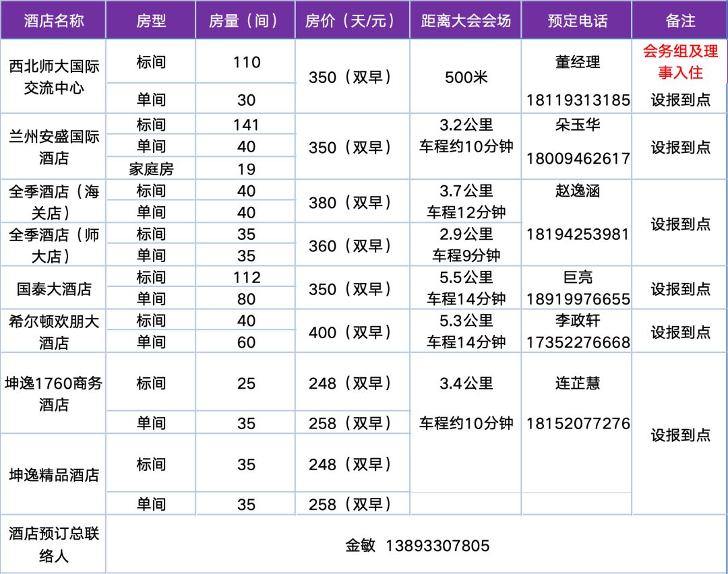Image resolution: width=728 pixels, height=574 pixels.
Task: Click contact name 连芷慧
Action: point(577,383)
